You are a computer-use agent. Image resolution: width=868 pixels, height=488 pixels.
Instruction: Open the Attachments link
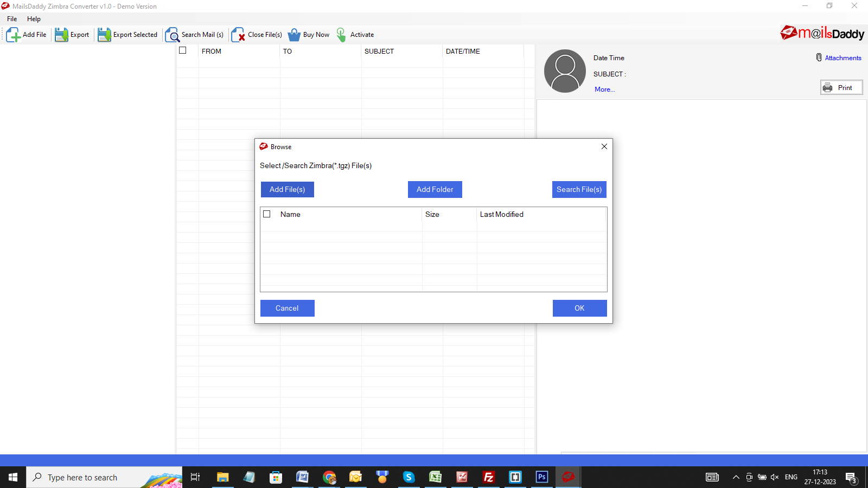coord(843,58)
